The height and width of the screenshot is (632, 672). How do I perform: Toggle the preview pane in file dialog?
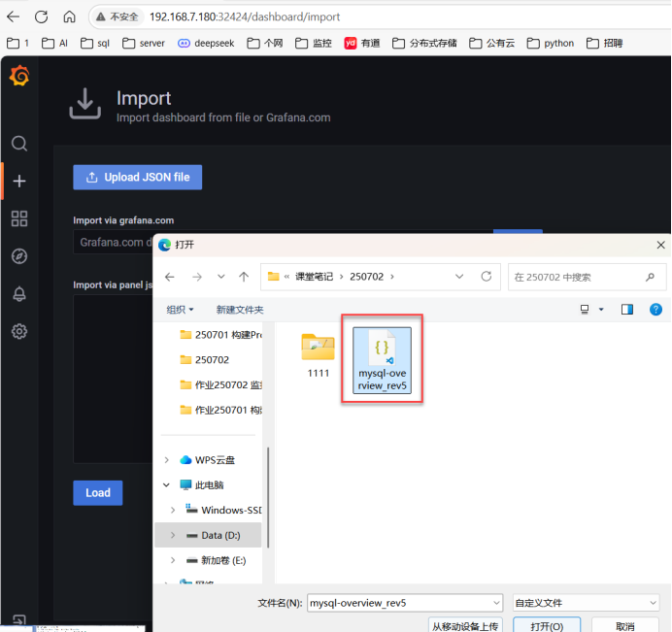click(x=627, y=310)
